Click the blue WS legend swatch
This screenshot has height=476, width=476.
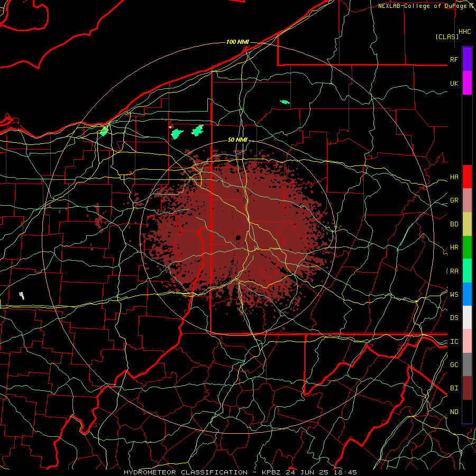coord(467,294)
